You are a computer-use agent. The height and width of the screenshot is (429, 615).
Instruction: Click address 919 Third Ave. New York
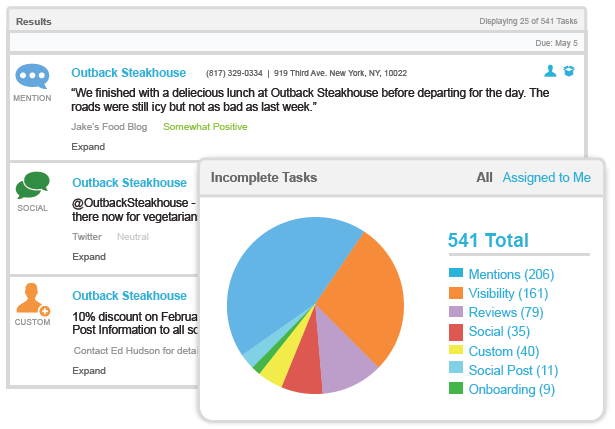pyautogui.click(x=340, y=73)
